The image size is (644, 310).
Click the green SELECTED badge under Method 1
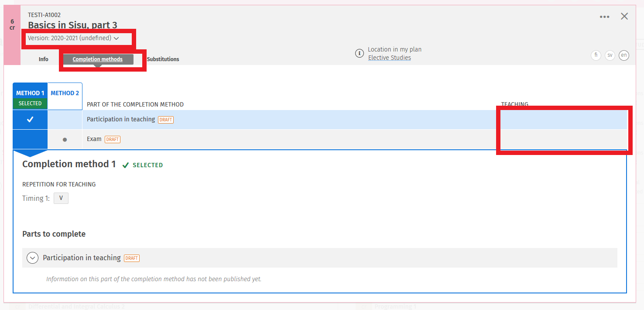[30, 103]
